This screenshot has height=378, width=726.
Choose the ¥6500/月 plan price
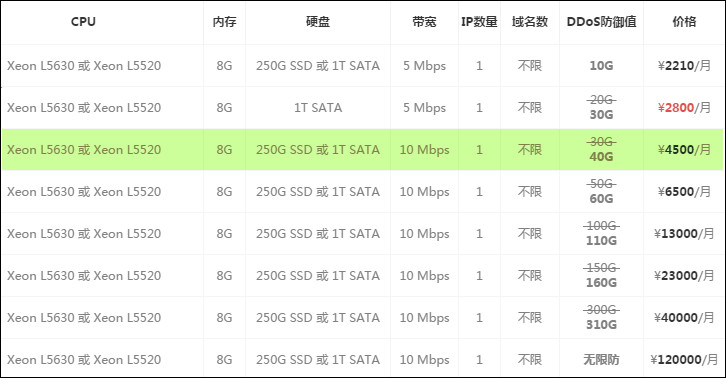[x=684, y=192]
